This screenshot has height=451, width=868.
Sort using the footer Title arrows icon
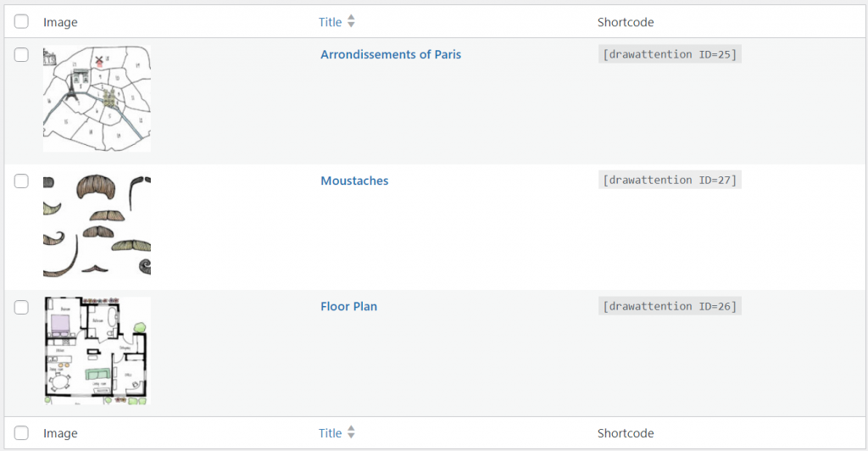[x=351, y=432]
